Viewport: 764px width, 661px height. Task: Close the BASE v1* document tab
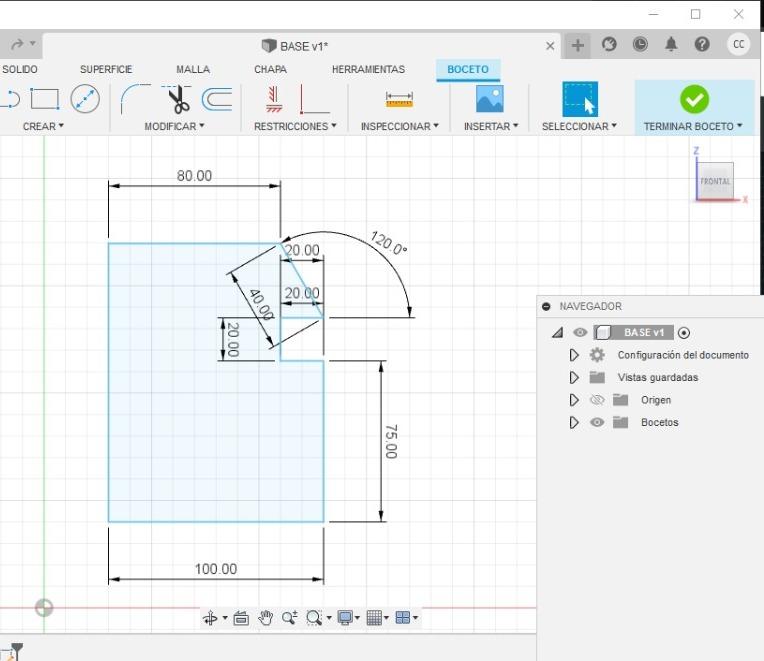coord(550,46)
